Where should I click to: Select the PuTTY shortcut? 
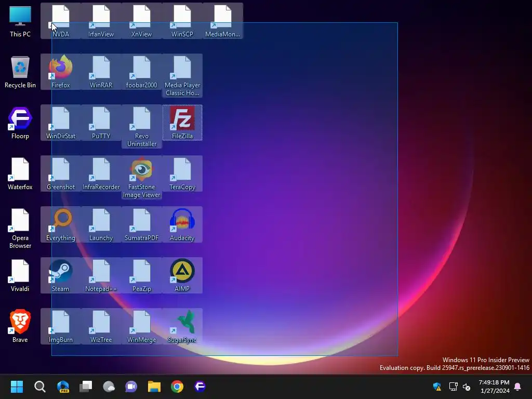pos(101,123)
